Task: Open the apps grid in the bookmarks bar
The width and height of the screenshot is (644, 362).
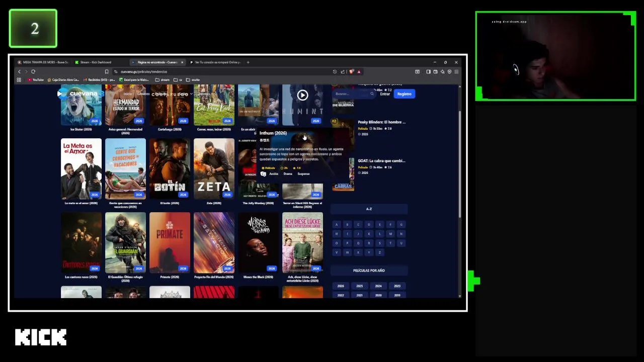Action: [19, 80]
